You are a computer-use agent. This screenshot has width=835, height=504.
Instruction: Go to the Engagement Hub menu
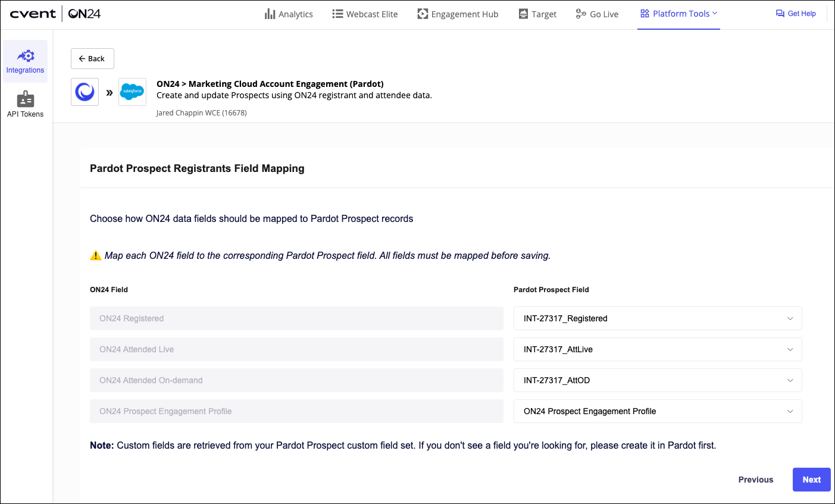pos(458,14)
